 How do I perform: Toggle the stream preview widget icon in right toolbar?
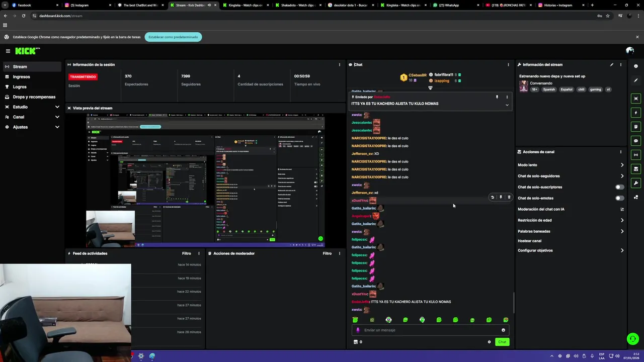pyautogui.click(x=636, y=99)
